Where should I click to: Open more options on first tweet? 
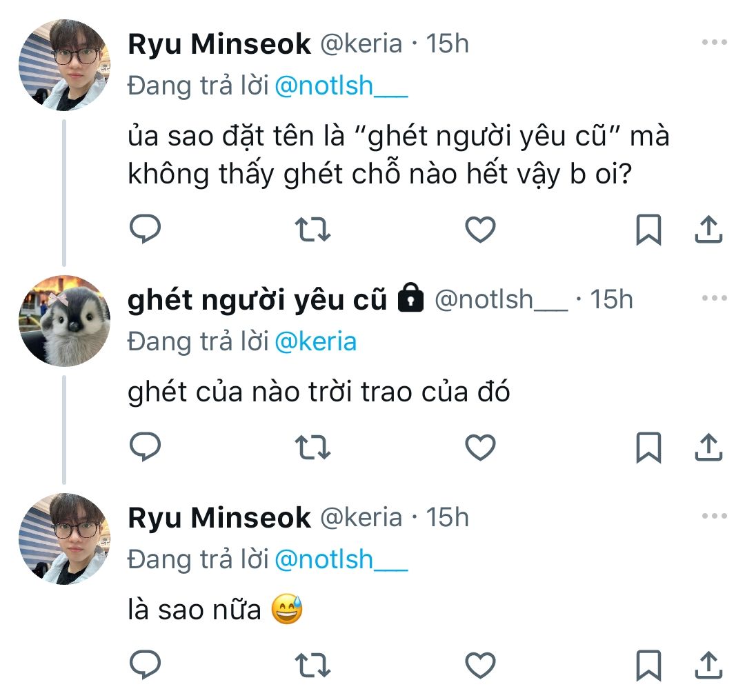pos(714,43)
